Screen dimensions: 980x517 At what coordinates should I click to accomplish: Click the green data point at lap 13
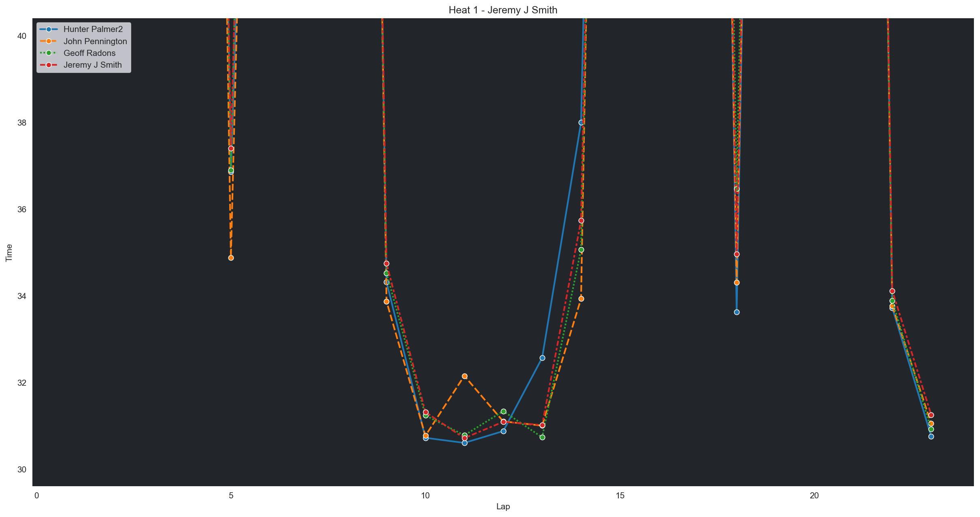coord(542,437)
